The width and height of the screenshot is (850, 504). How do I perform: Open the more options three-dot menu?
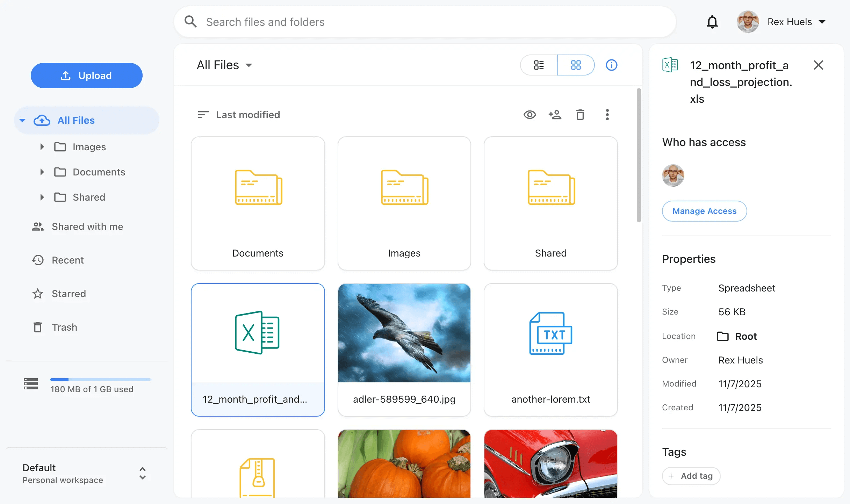(607, 115)
